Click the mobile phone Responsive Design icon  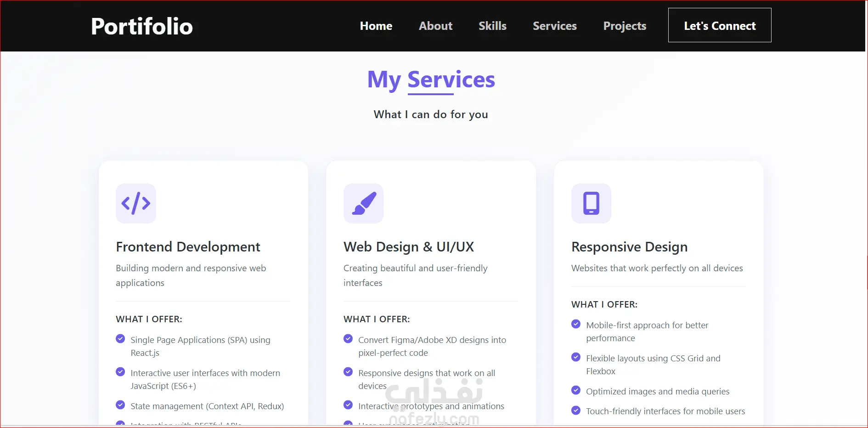(591, 203)
